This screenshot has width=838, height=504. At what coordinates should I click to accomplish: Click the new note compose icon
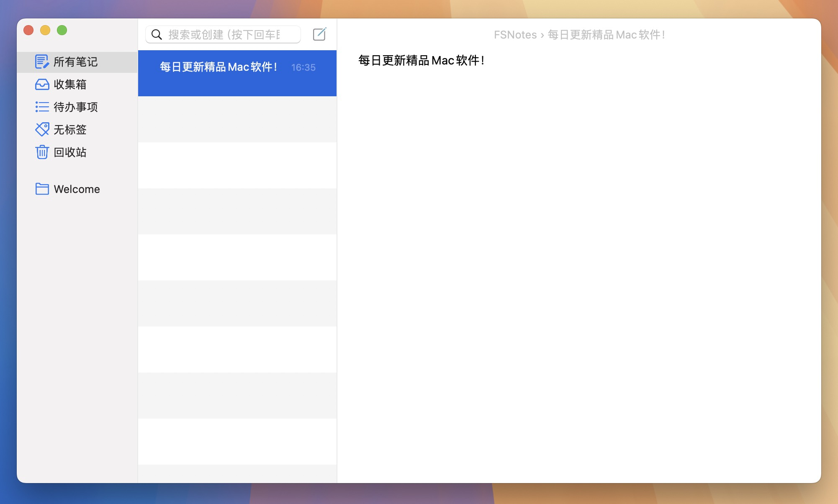coord(319,34)
